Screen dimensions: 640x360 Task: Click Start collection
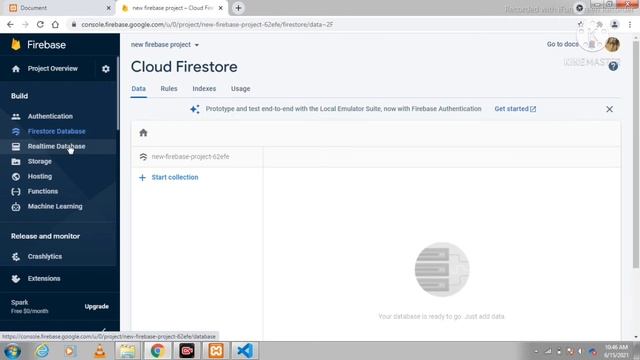tap(175, 178)
